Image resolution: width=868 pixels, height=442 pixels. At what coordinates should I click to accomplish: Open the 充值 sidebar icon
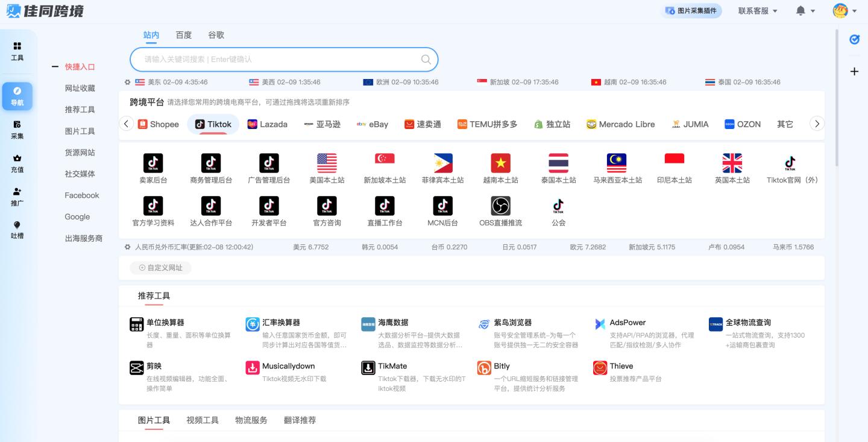pyautogui.click(x=17, y=158)
